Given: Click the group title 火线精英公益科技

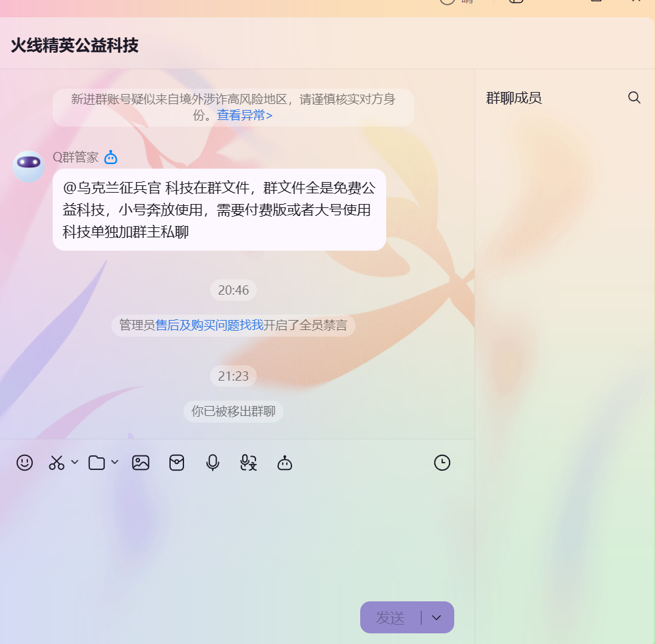Looking at the screenshot, I should [74, 45].
